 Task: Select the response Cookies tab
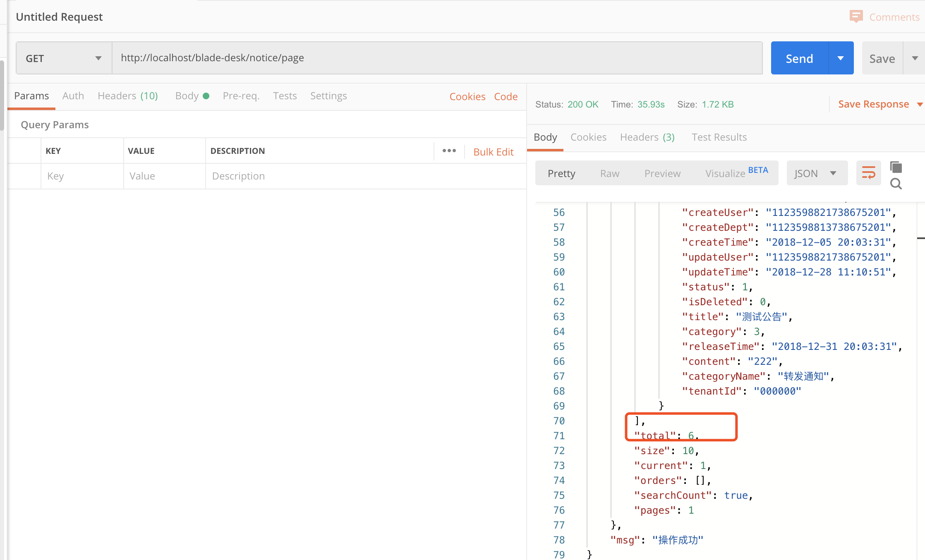(588, 137)
